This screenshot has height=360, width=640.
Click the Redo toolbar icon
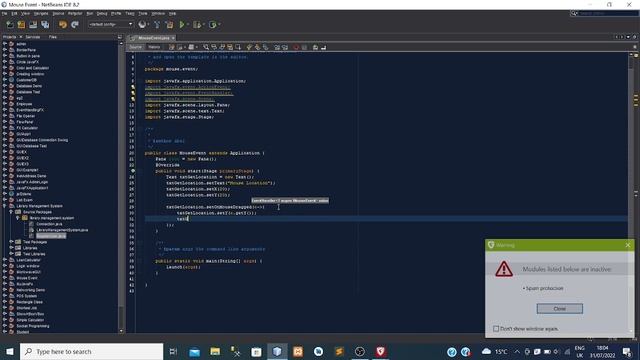tap(75, 25)
